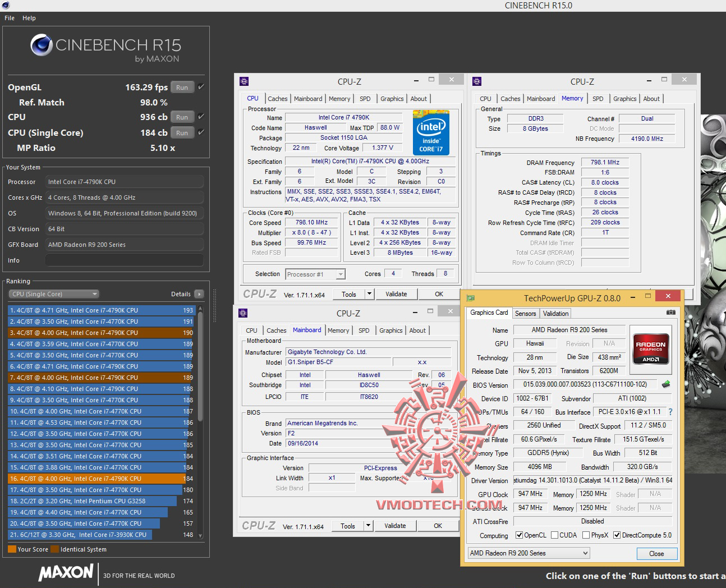
Task: Click the Intel Core i7 badge in CPU-Z
Action: 431,133
